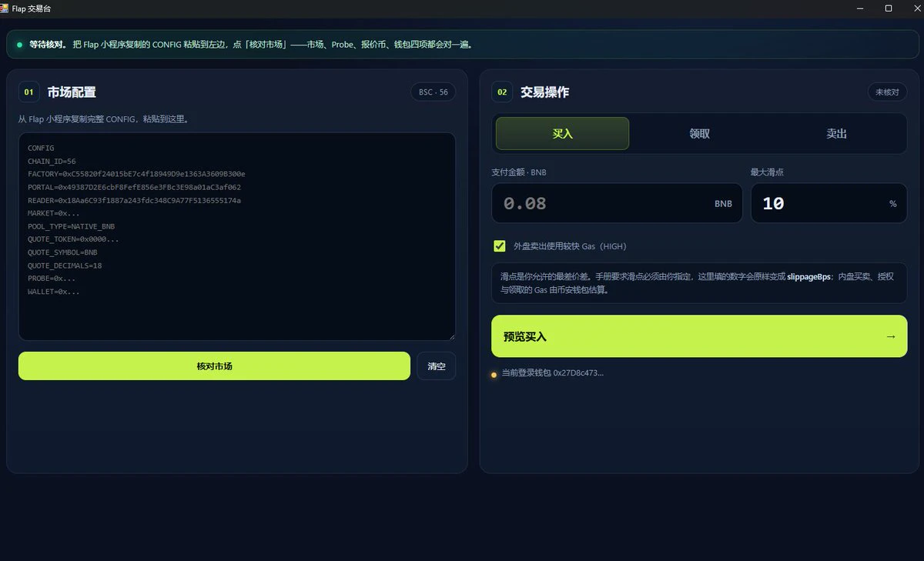
Task: Toggle the 外盘卖出使用较快 Gas (HIGH) checkbox
Action: [500, 246]
